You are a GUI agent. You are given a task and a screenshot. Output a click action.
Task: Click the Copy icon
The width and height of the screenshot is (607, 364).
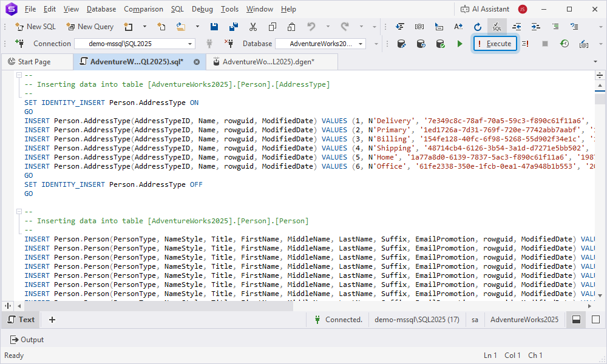coord(272,27)
